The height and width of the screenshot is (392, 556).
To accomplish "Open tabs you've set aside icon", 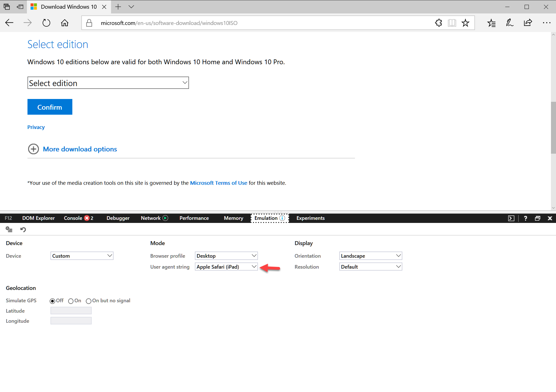I will coord(7,7).
